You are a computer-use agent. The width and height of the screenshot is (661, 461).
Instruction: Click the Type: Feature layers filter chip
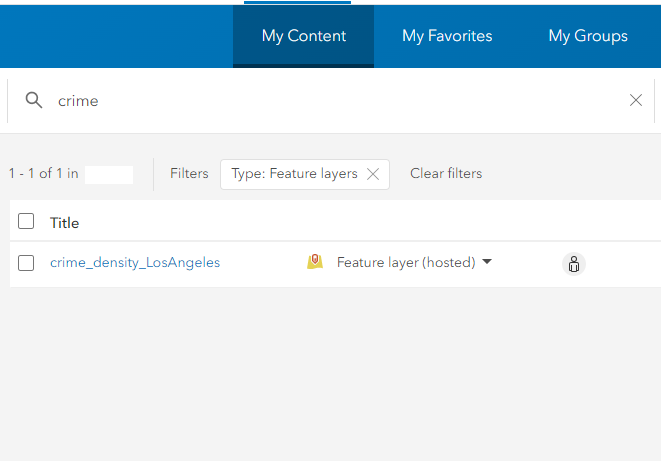294,174
